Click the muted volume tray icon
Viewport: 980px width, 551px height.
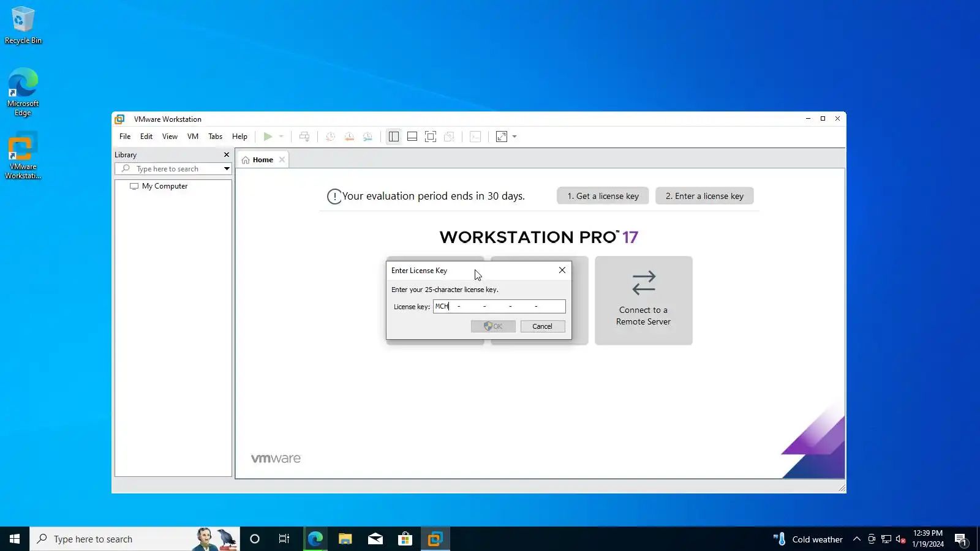pyautogui.click(x=901, y=539)
